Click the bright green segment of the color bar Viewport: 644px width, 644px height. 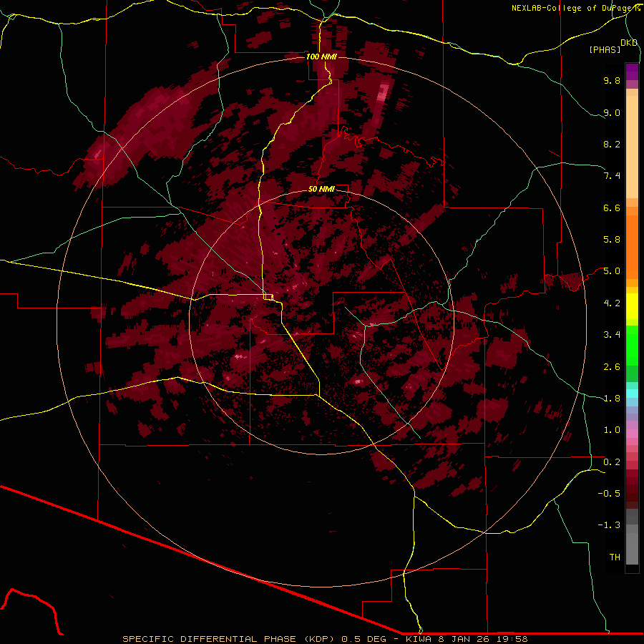(x=632, y=346)
